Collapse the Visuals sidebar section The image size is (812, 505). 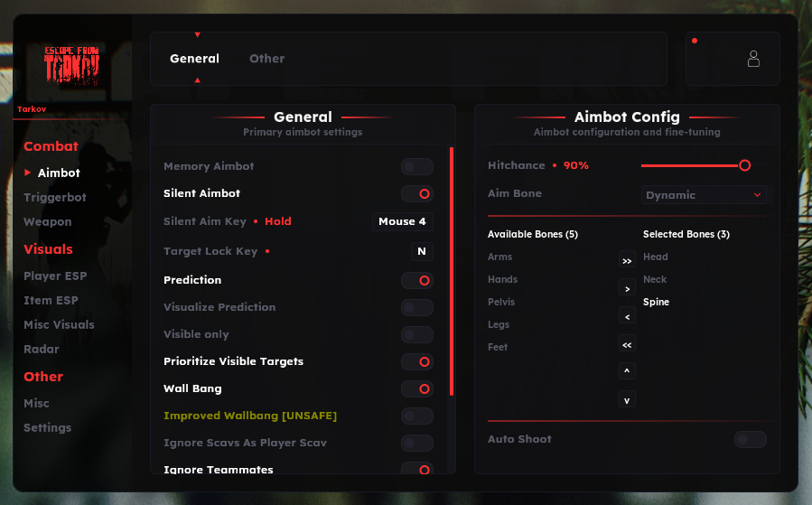coord(48,249)
